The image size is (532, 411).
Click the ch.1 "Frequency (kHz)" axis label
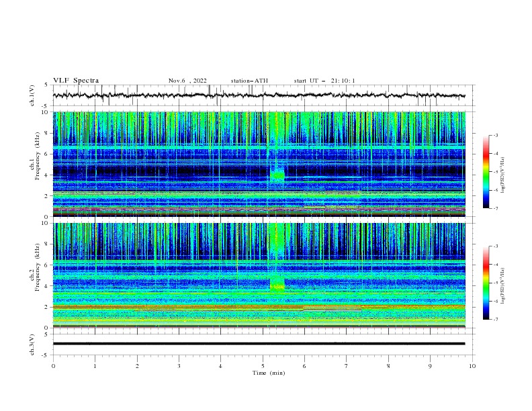pyautogui.click(x=38, y=156)
